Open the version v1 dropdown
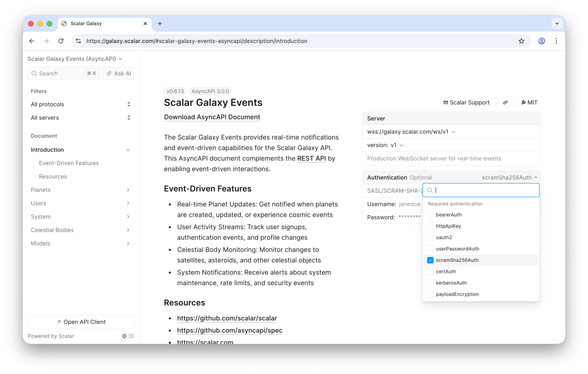Viewport: 588px width, 374px height. tap(385, 145)
